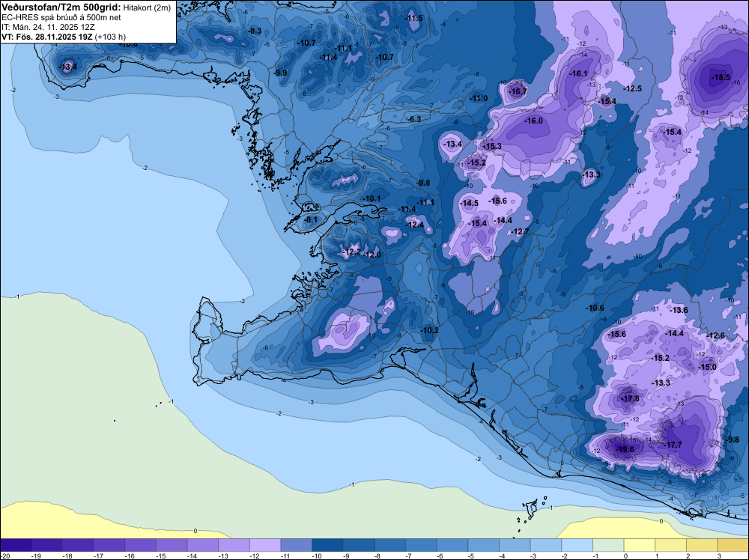Click the 0 tick label in legend
The width and height of the screenshot is (749, 560).
pyautogui.click(x=625, y=556)
